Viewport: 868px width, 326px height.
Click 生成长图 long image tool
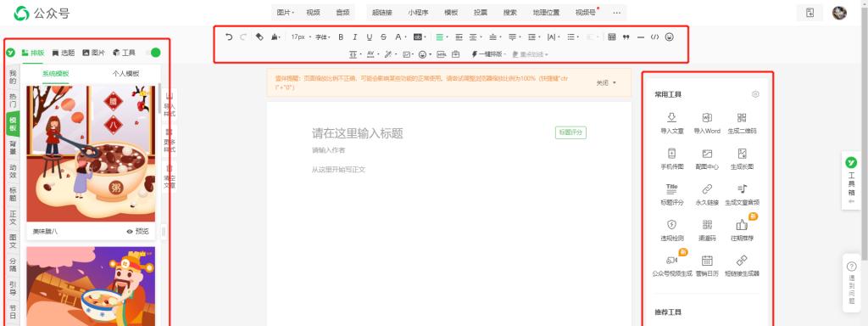tap(742, 159)
